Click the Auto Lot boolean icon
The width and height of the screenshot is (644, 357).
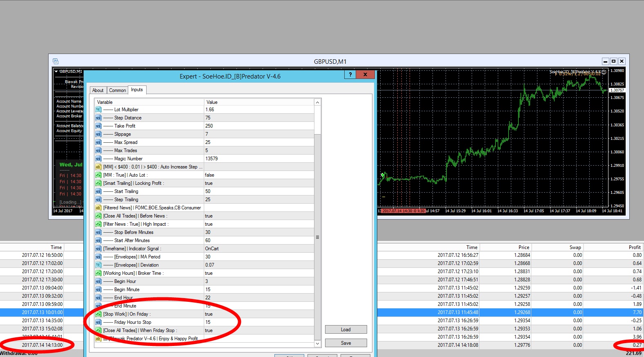(98, 175)
